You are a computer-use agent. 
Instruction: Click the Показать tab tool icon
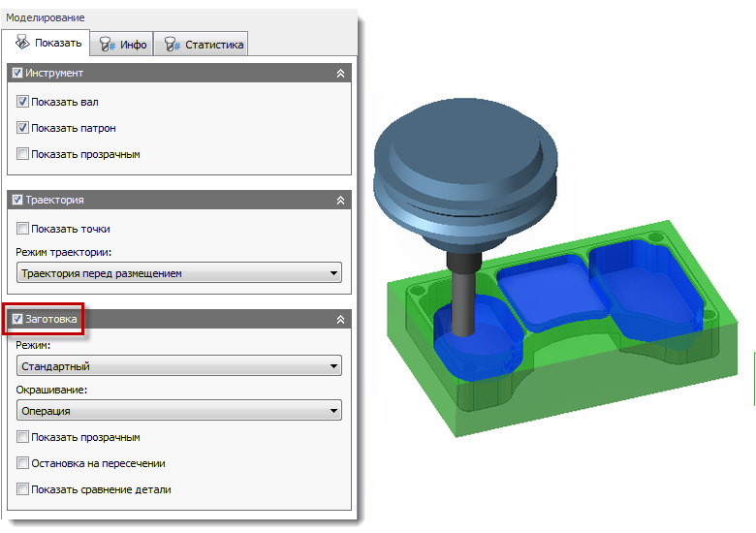pos(22,43)
